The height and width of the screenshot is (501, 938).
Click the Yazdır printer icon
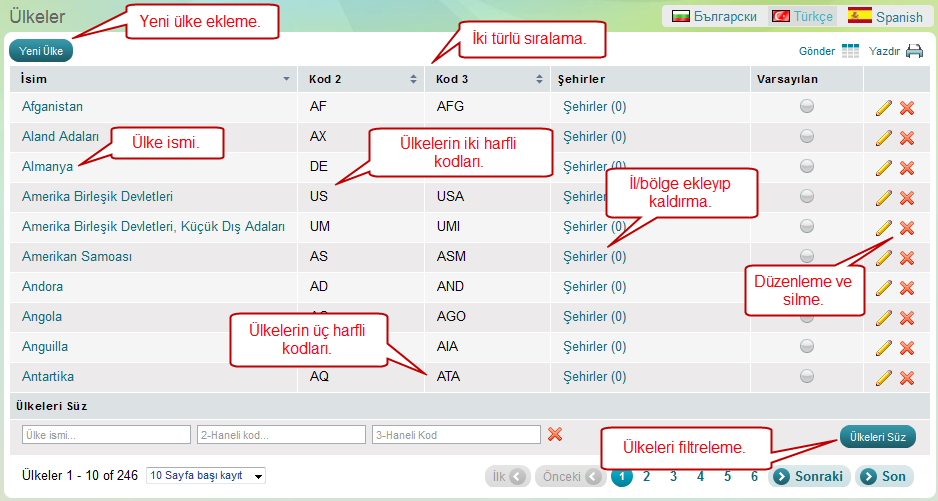tap(914, 51)
